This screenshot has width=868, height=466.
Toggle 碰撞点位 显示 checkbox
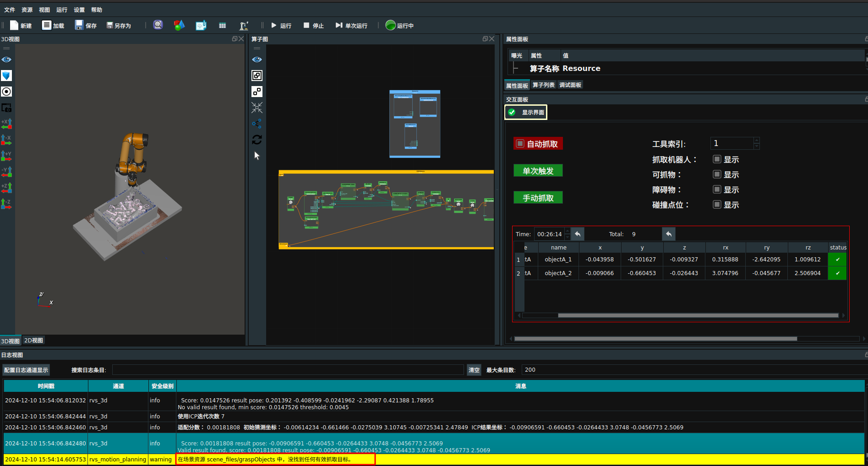coord(717,205)
